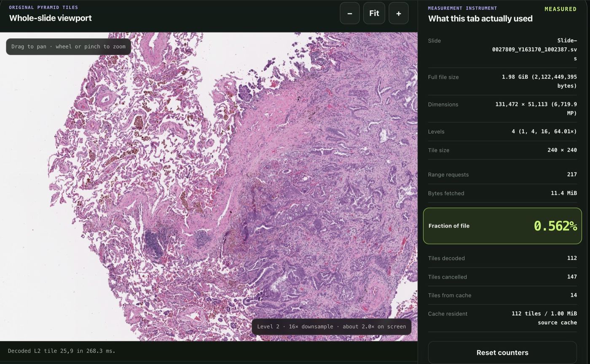The image size is (590, 364).
Task: Click the Reset counters button
Action: 502,353
